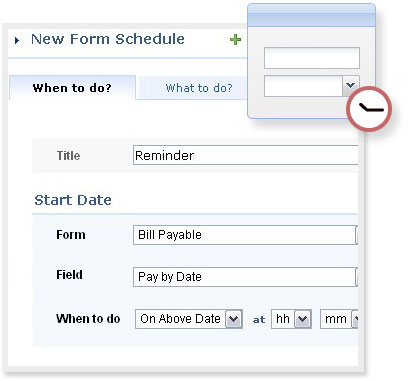The width and height of the screenshot is (408, 381).
Task: Open the Field dropdown showing Pay by Date
Action: pyautogui.click(x=245, y=277)
